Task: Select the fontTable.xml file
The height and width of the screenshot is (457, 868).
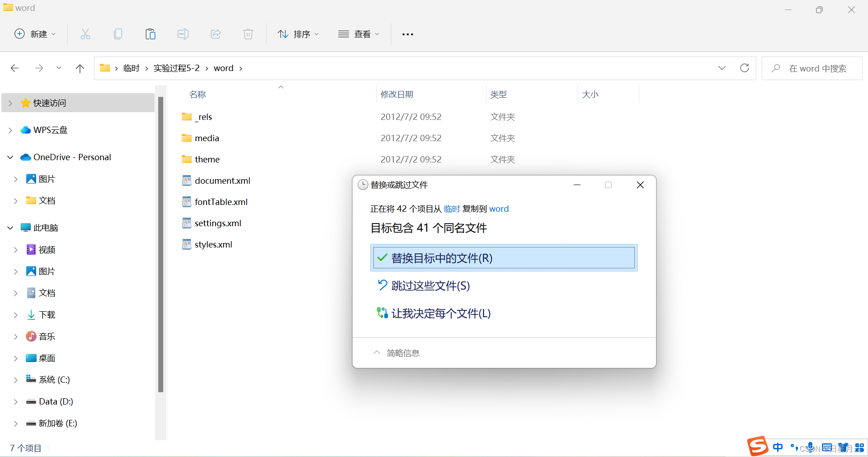Action: [x=215, y=202]
